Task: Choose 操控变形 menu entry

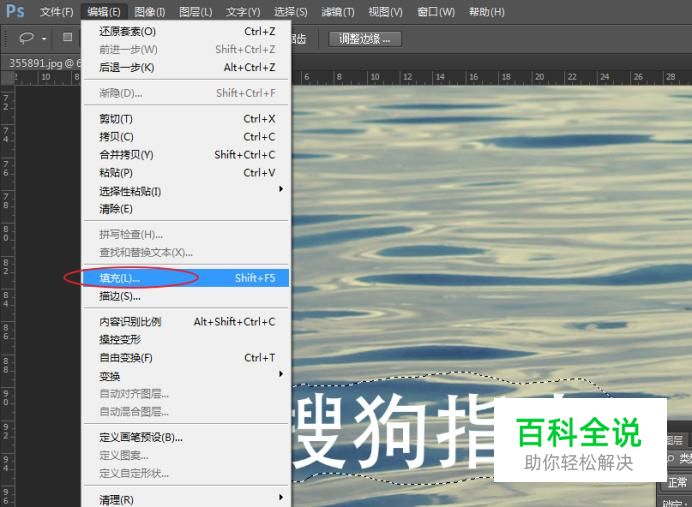Action: coord(186,339)
